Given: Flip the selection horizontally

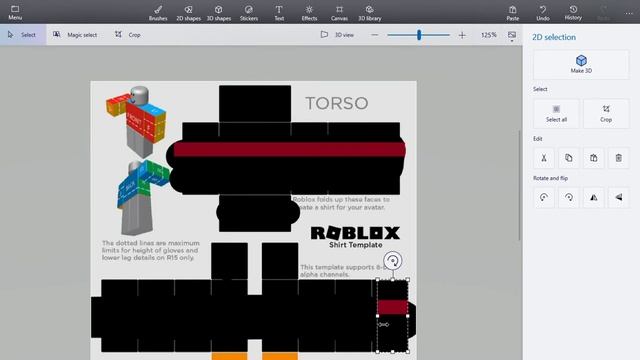Looking at the screenshot, I should pyautogui.click(x=593, y=198).
